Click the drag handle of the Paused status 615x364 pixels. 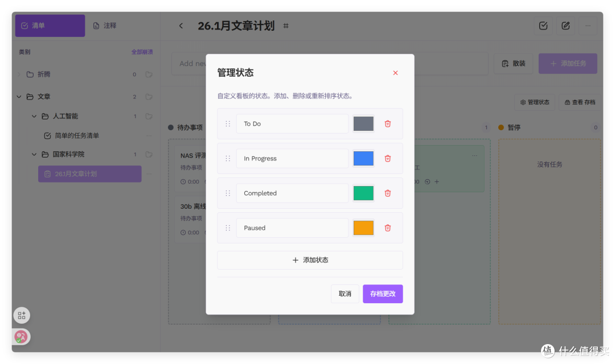pyautogui.click(x=228, y=227)
